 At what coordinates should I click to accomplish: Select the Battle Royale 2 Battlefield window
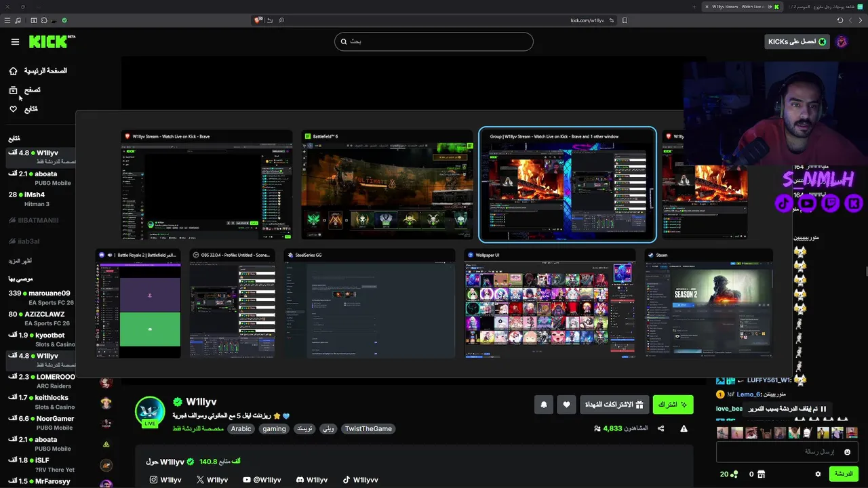point(138,304)
